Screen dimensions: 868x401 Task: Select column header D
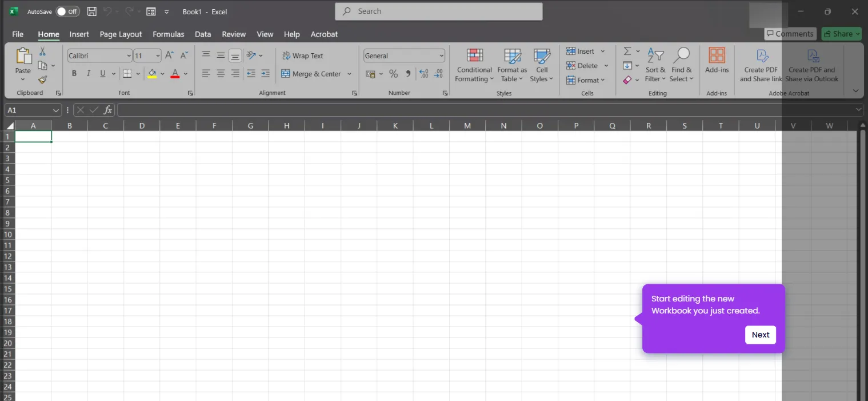pos(142,126)
